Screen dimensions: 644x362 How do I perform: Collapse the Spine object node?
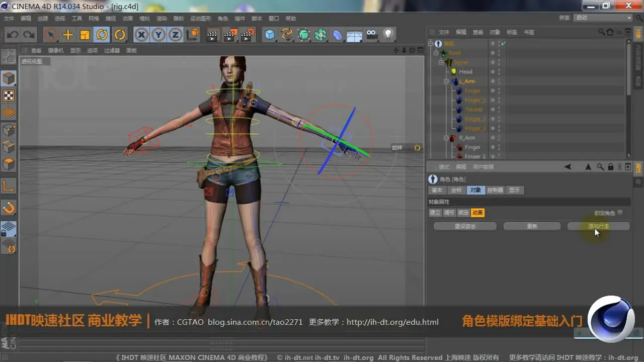click(x=441, y=62)
